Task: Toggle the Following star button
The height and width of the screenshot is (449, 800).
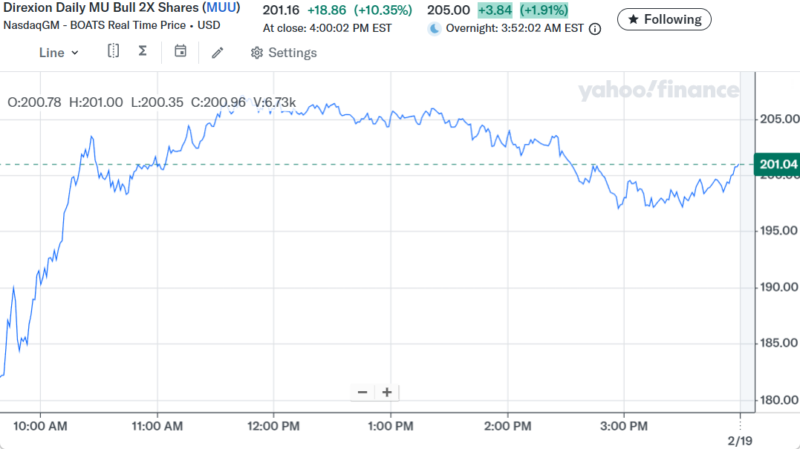Action: pyautogui.click(x=665, y=19)
